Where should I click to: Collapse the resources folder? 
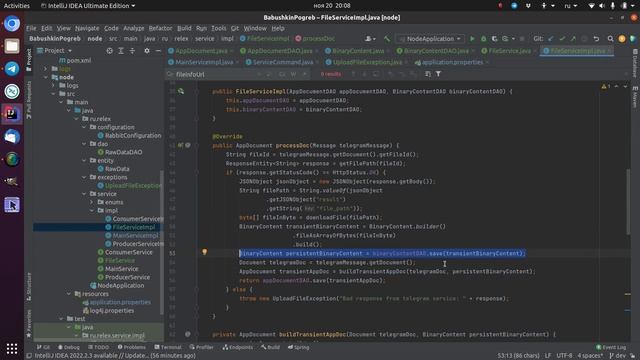tap(69, 293)
